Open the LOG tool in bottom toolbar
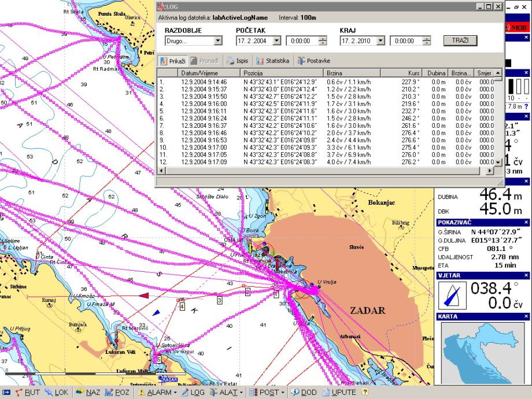The width and height of the screenshot is (532, 399). tap(193, 393)
